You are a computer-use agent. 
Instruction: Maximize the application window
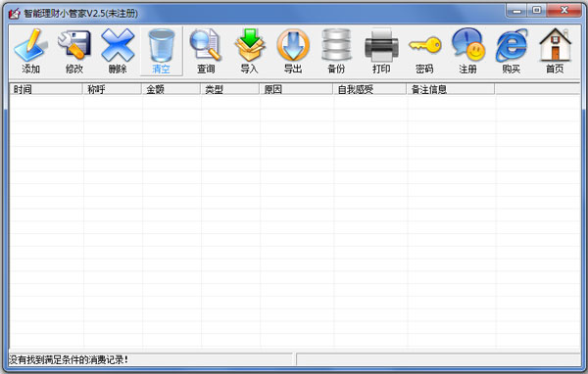click(537, 11)
